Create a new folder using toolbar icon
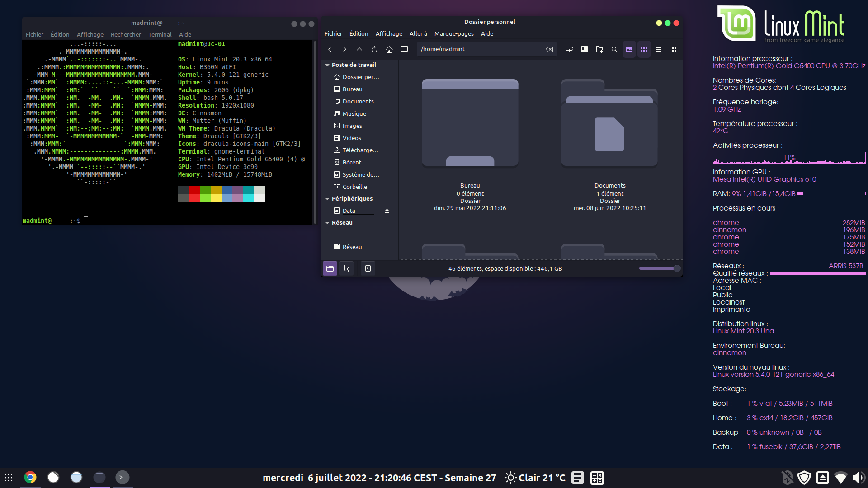Image resolution: width=868 pixels, height=488 pixels. [x=599, y=49]
